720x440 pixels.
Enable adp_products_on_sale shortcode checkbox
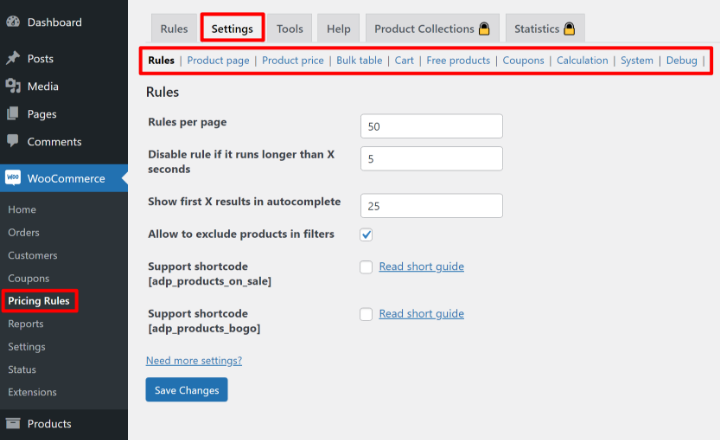coord(366,267)
